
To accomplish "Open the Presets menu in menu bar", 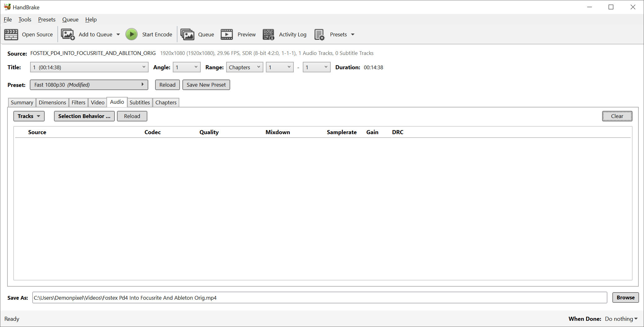I will coord(47,20).
